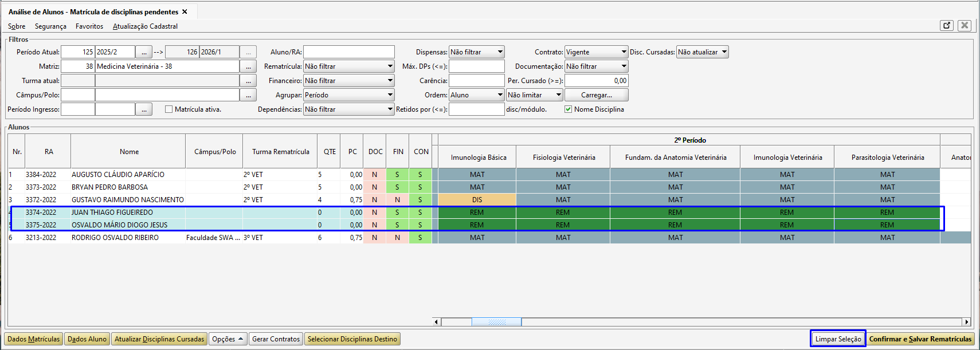
Task: Open the Turma atual lookup button
Action: click(248, 81)
